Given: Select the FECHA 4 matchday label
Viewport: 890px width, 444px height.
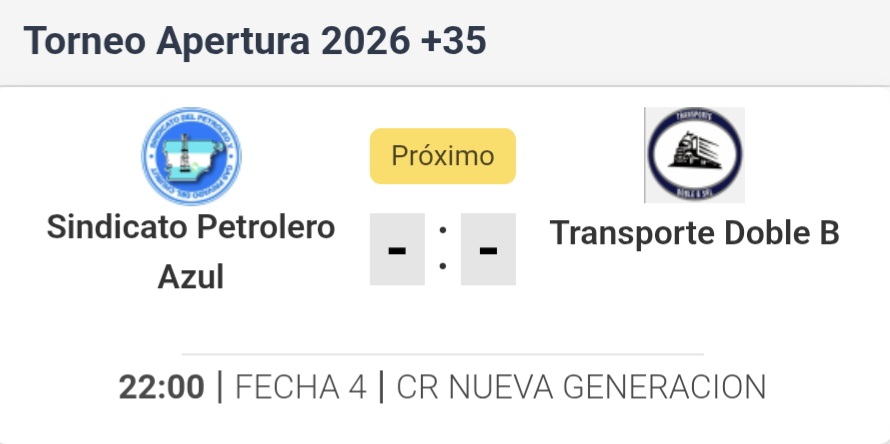Looking at the screenshot, I should click(300, 387).
